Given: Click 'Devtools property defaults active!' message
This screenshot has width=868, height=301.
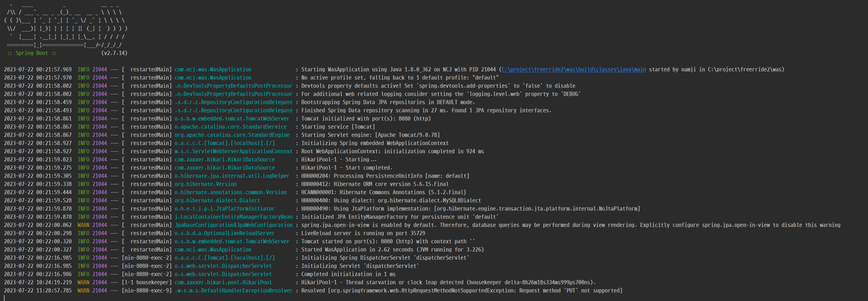Looking at the screenshot, I should coord(438,86).
